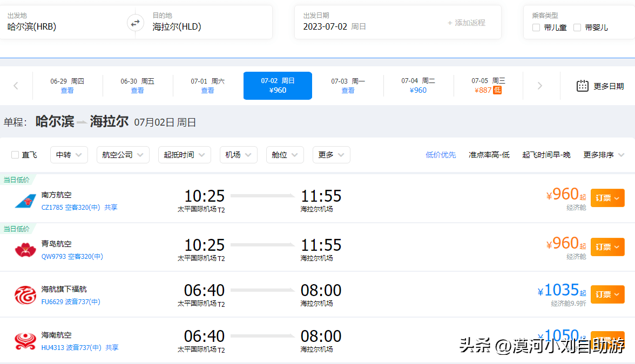Expand 订票 for 青岛航空 QW9793 flight
Viewport: 635px width, 364px height.
point(607,247)
